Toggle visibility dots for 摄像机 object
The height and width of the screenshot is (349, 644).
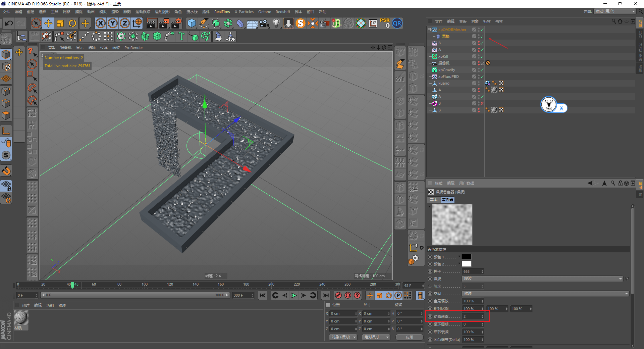click(x=479, y=63)
